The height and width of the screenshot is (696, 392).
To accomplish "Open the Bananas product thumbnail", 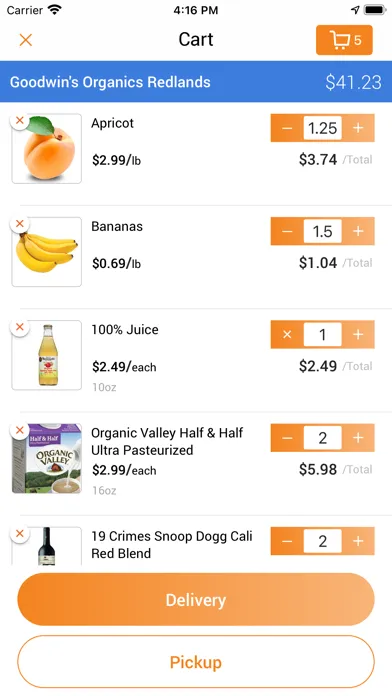I will [x=47, y=252].
